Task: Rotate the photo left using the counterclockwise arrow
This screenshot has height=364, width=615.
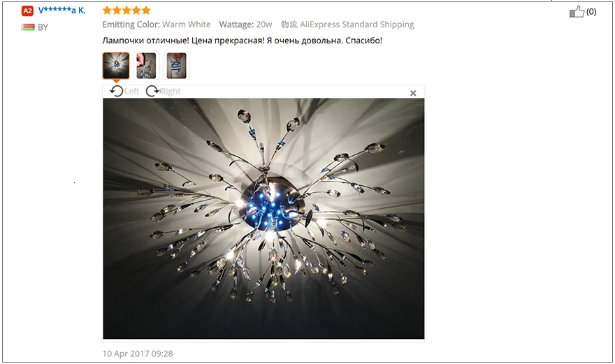Action: [x=117, y=91]
